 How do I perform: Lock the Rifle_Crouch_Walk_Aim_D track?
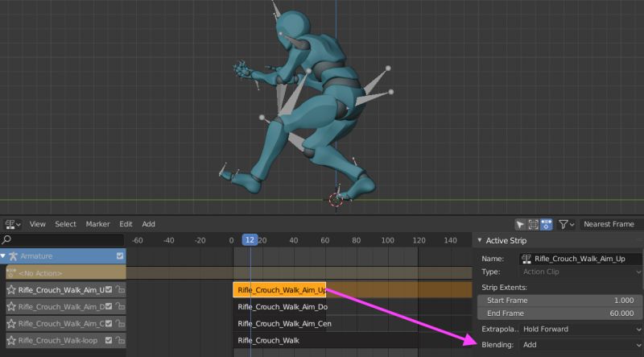119,307
